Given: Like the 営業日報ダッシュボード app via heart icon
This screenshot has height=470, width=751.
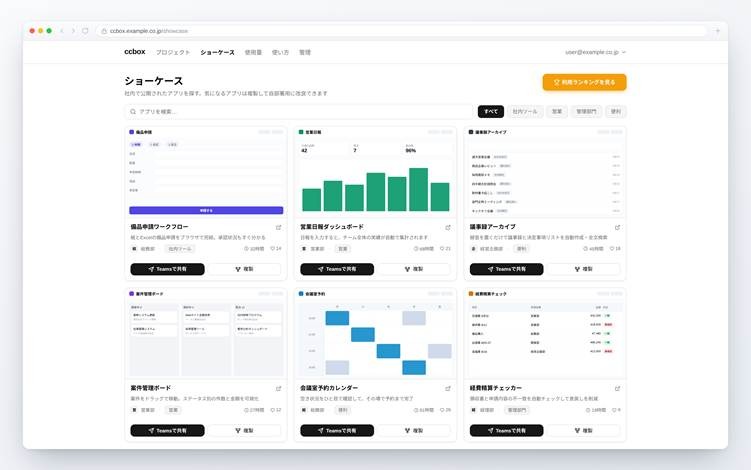Looking at the screenshot, I should tap(442, 249).
